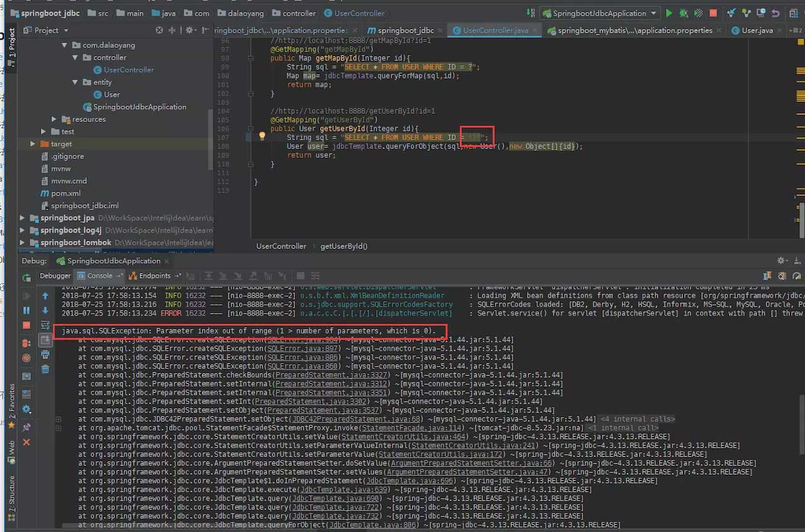Screen dimensions: 805x532
Task: Start debugging with the bug icon
Action: click(x=684, y=13)
